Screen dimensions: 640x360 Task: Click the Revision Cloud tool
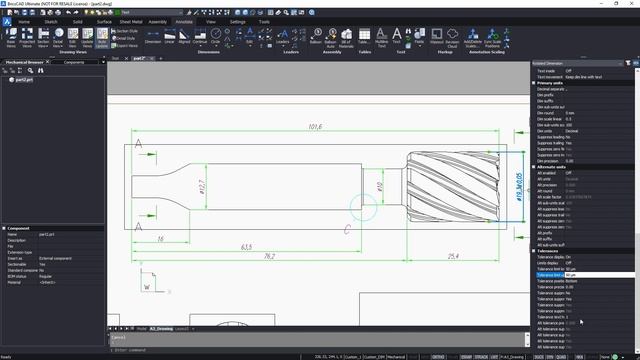[452, 38]
